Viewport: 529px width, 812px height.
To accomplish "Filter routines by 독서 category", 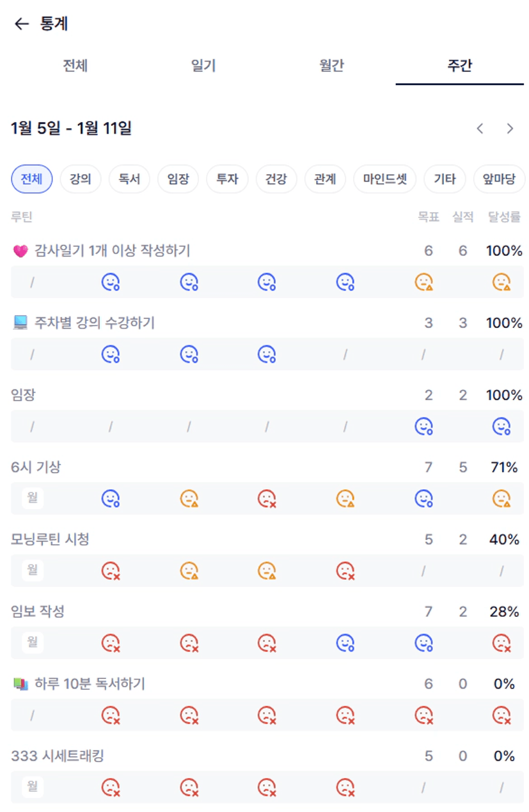I will (x=129, y=179).
